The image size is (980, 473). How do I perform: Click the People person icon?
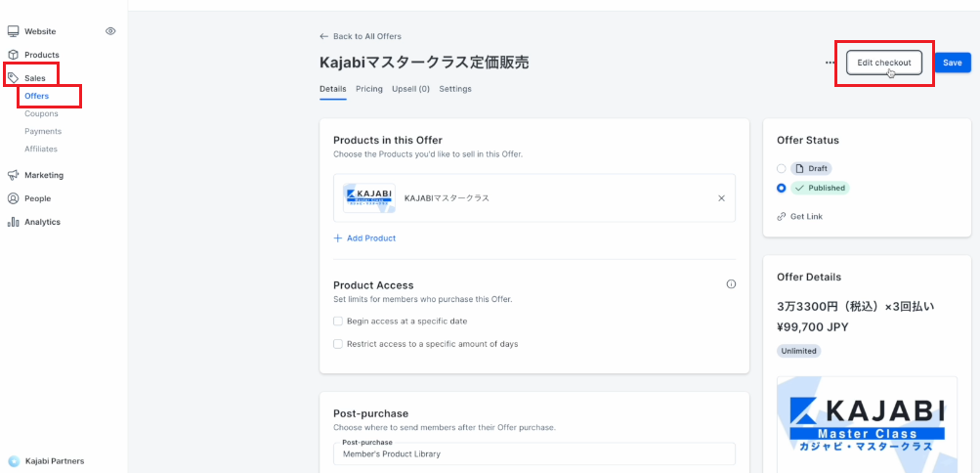[x=13, y=198]
